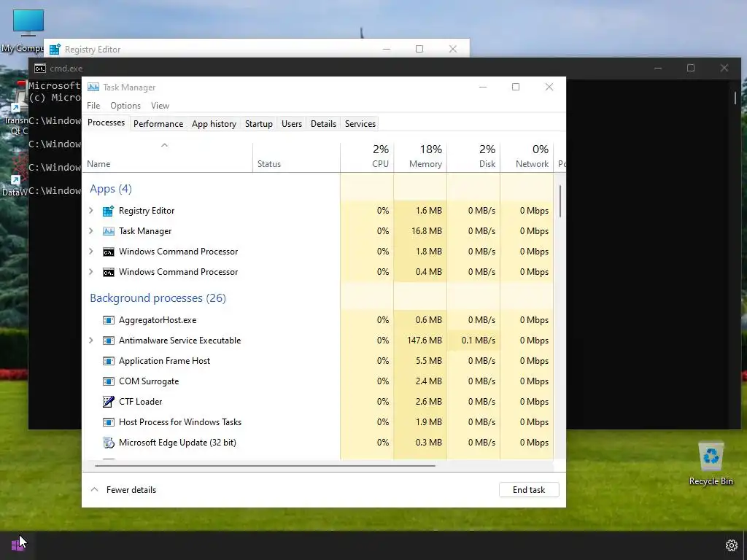Viewport: 747px width, 560px height.
Task: Switch to the Performance tab
Action: pos(158,124)
